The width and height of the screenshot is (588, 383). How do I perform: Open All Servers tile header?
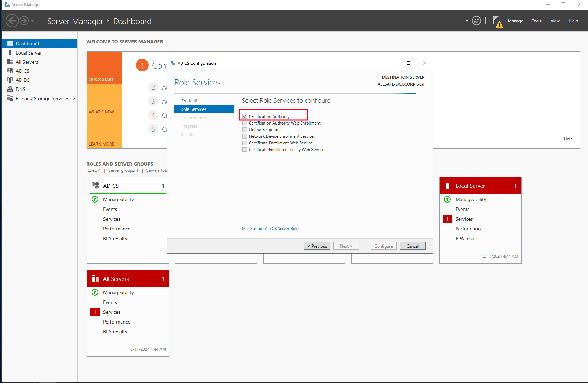click(x=128, y=279)
